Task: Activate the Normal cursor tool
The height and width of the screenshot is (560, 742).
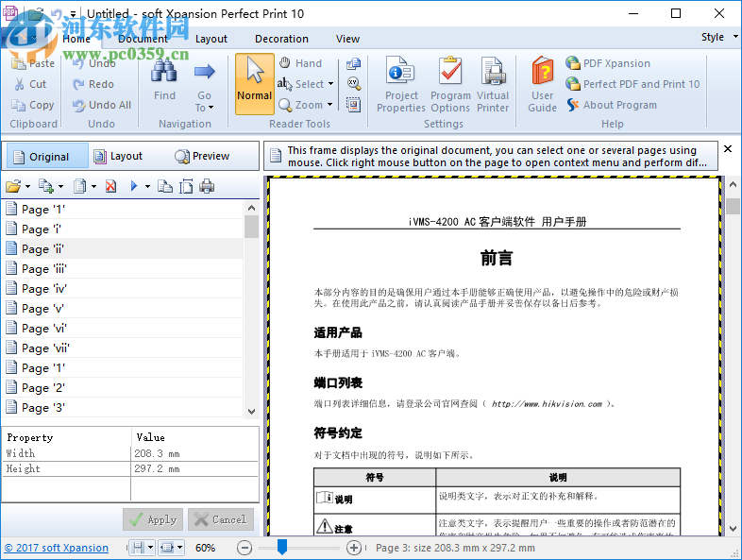Action: point(255,84)
